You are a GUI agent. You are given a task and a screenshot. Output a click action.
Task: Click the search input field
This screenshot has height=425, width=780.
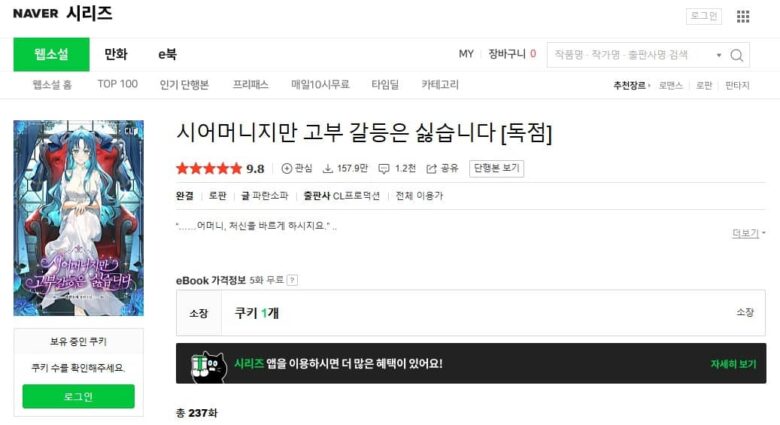pyautogui.click(x=632, y=55)
